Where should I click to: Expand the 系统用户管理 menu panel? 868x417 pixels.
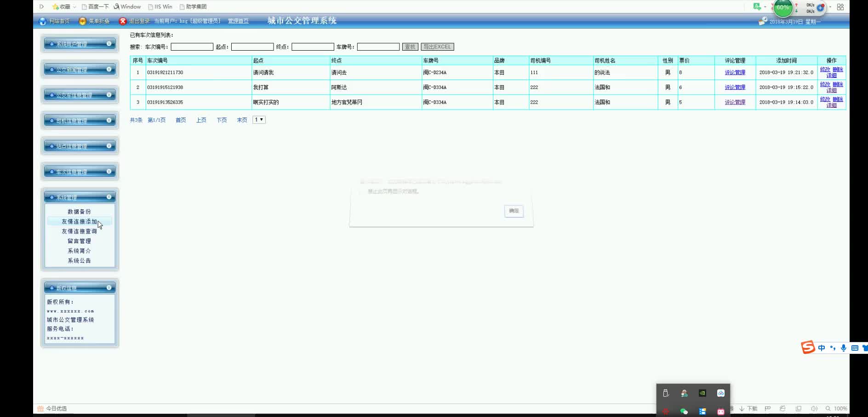[80, 44]
